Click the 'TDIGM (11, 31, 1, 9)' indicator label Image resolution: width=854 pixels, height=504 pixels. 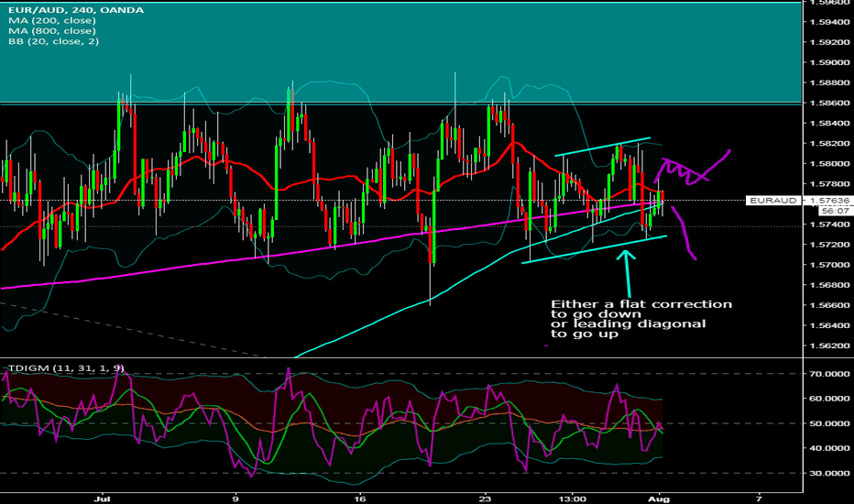coord(66,368)
